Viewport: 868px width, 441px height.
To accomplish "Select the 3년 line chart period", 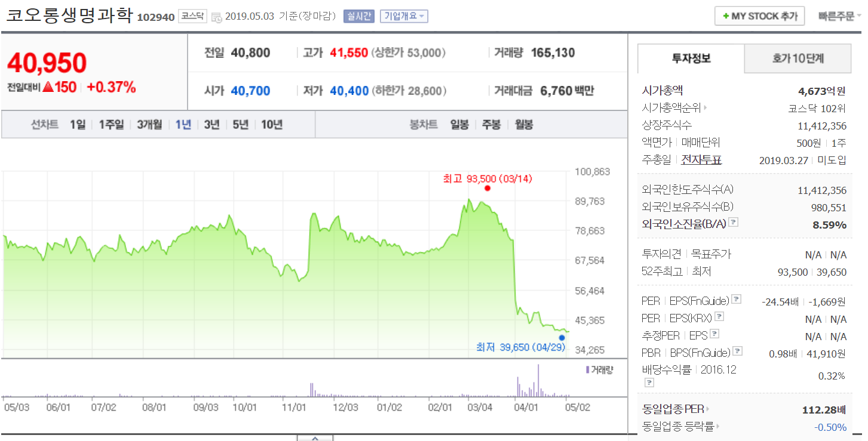I will coord(211,125).
